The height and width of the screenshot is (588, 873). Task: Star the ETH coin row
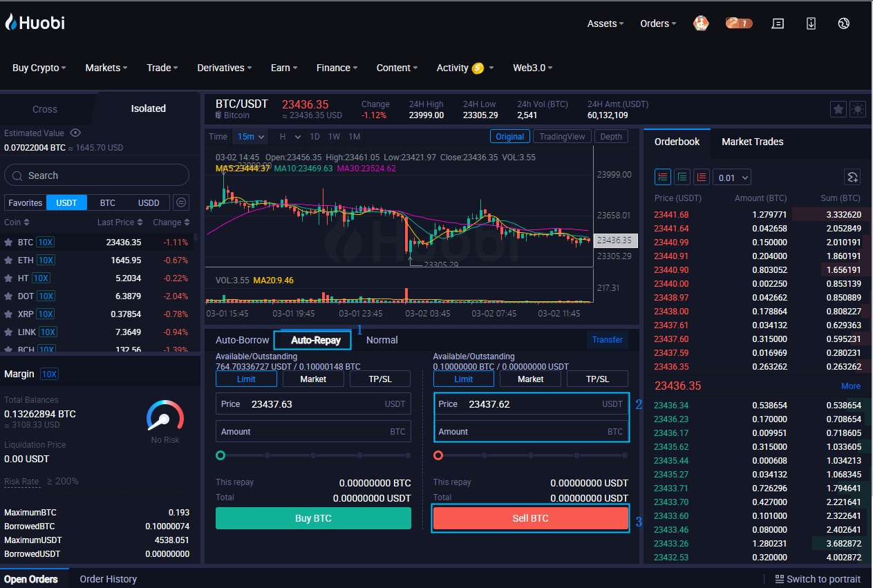coord(8,260)
